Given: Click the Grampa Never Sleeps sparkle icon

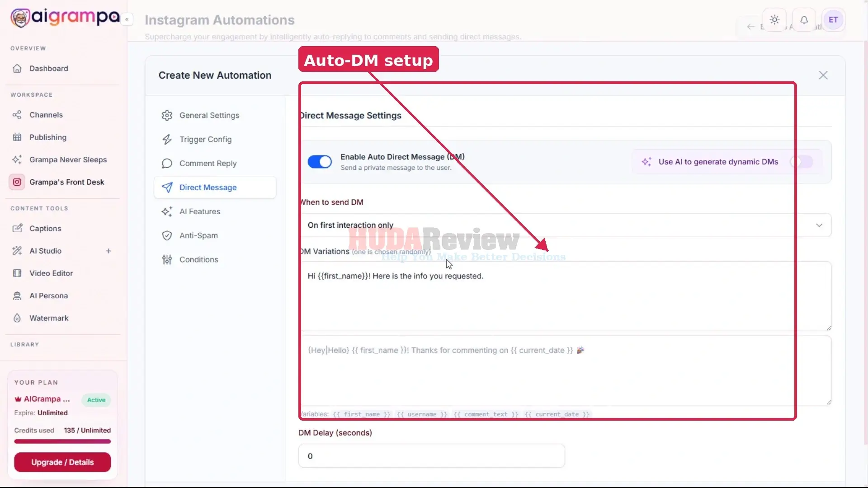Looking at the screenshot, I should [17, 160].
